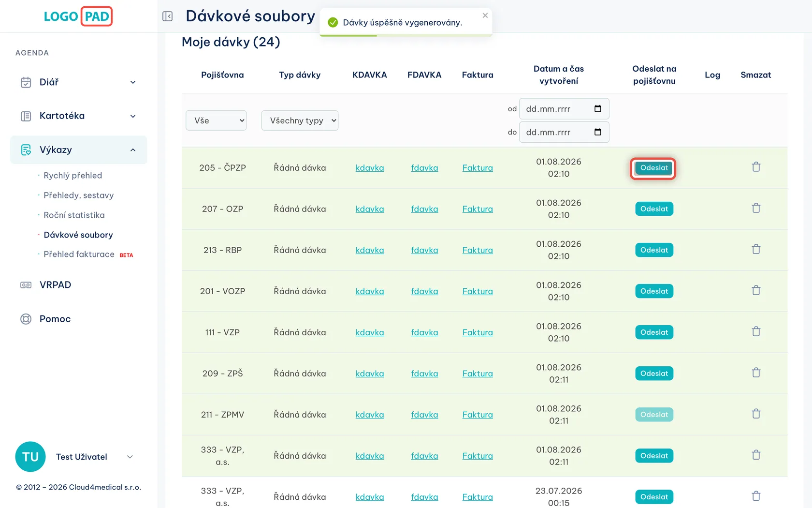Click the 'Odeslat na pojišťovnu' column header
The height and width of the screenshot is (508, 812).
click(654, 75)
